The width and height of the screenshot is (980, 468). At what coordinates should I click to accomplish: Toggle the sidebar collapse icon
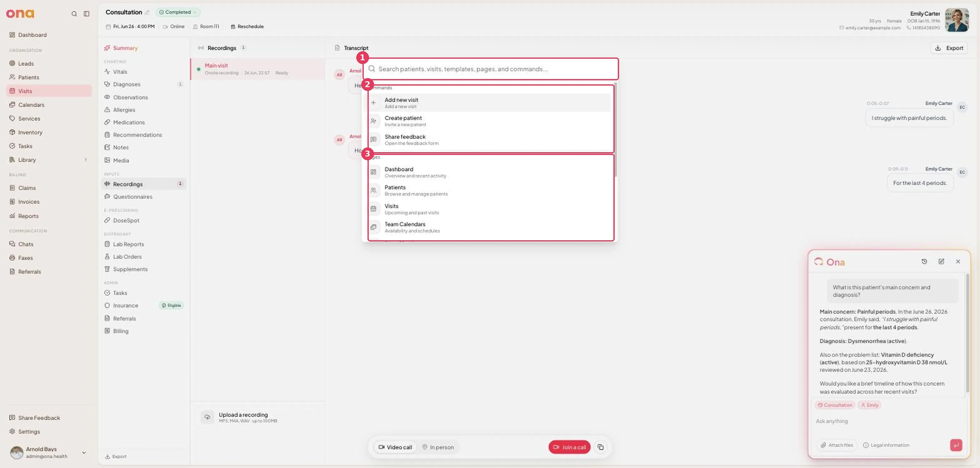(x=87, y=14)
